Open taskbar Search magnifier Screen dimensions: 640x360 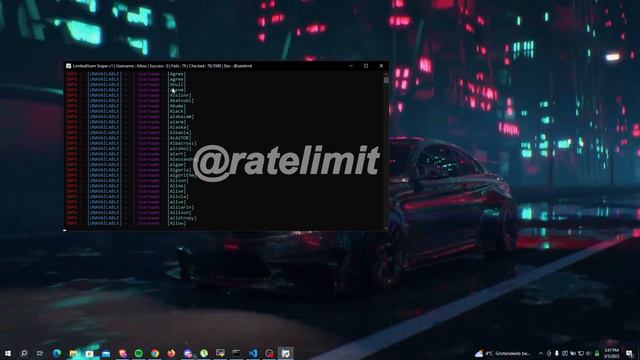[24, 353]
